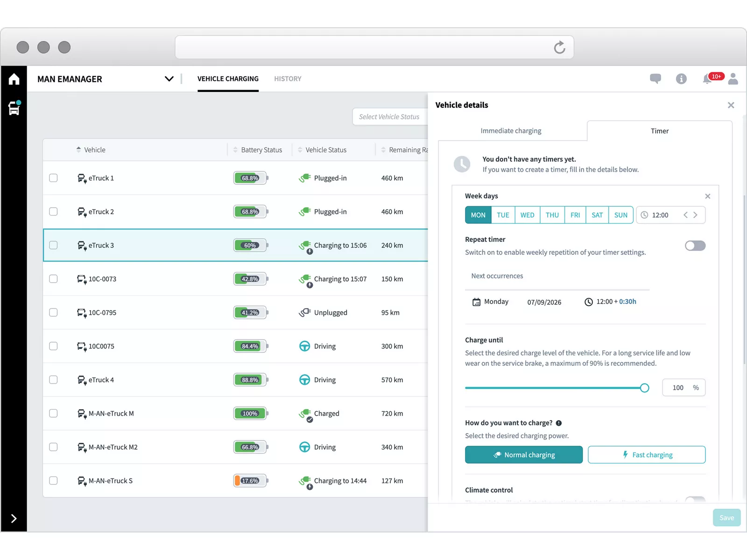This screenshot has height=560, width=747.
Task: Switch to the History tab
Action: click(x=288, y=79)
